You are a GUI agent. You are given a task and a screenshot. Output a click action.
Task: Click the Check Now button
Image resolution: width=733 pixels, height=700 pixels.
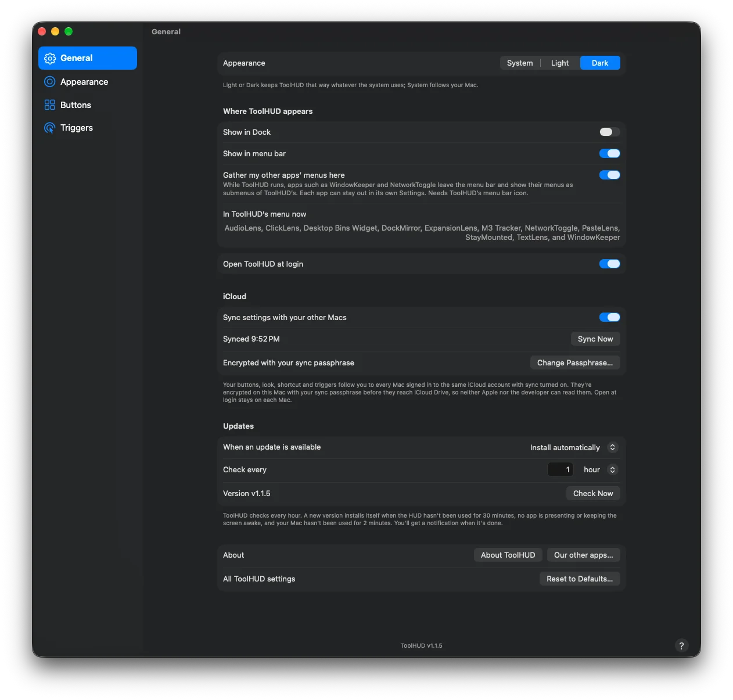tap(593, 493)
